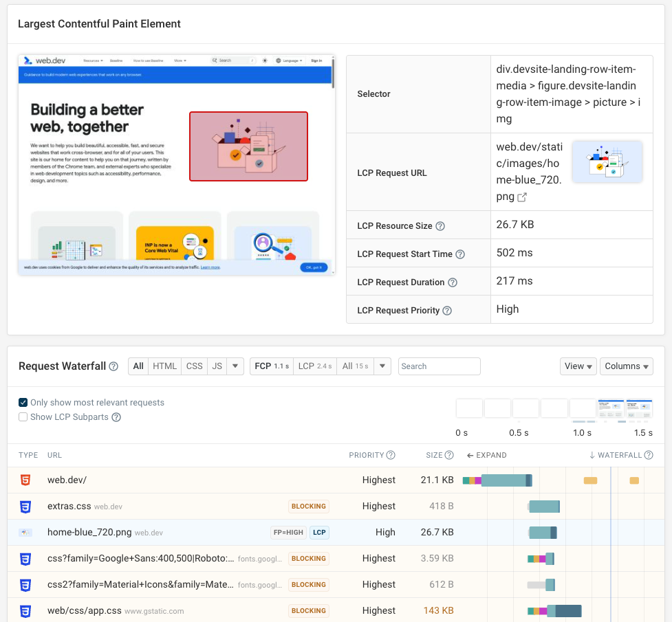
Task: Open the Columns dropdown
Action: (626, 366)
